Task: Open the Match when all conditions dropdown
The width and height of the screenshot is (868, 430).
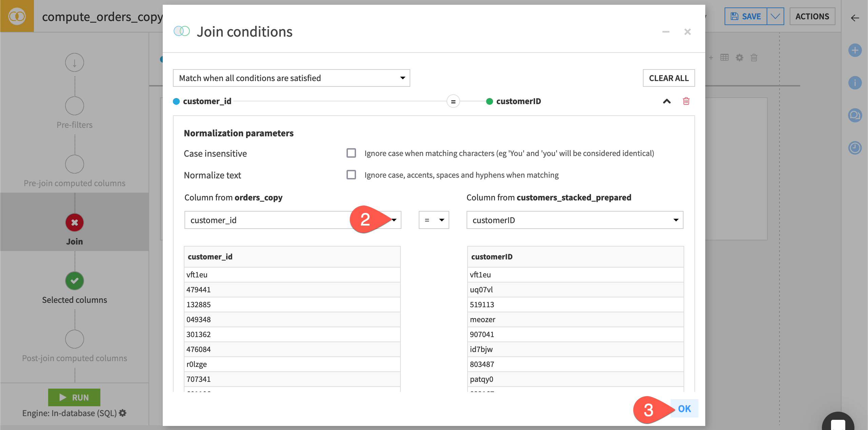Action: pos(291,78)
